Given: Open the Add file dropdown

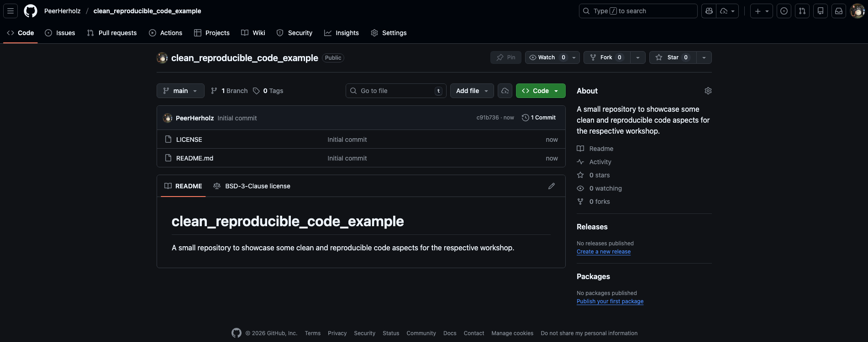Looking at the screenshot, I should point(472,91).
